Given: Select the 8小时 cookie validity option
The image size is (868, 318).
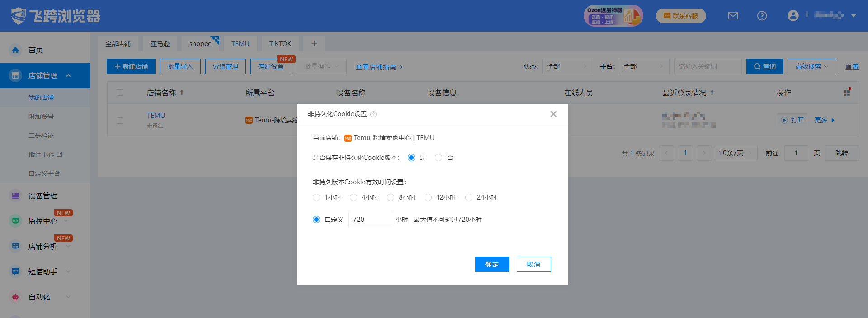Looking at the screenshot, I should [391, 197].
